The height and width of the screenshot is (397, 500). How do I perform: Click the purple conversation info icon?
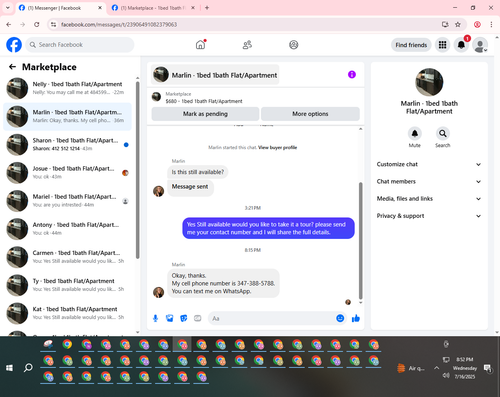tap(352, 74)
